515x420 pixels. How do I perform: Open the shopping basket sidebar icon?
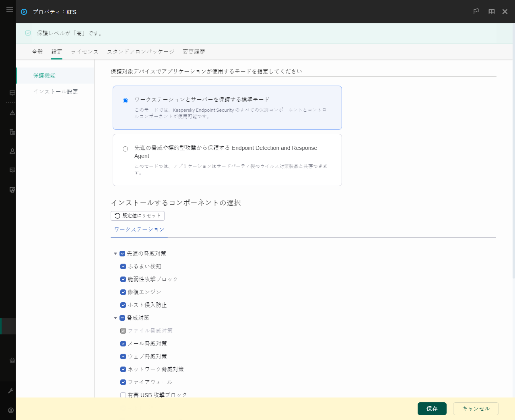pyautogui.click(x=12, y=360)
